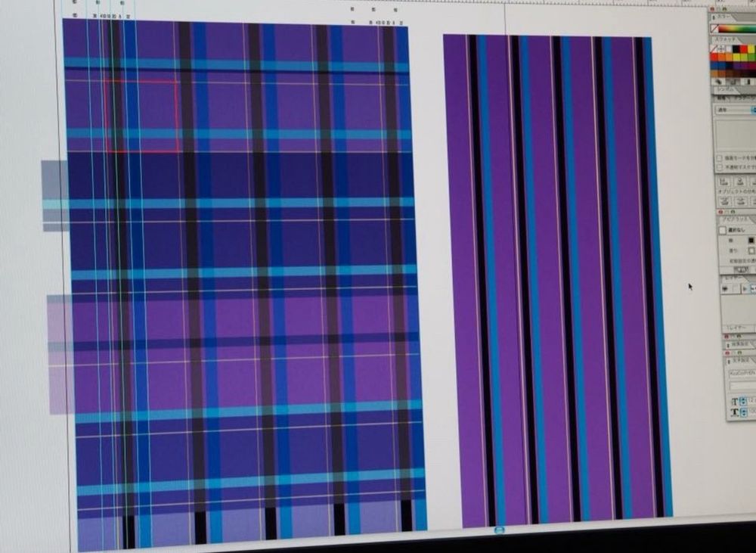The width and height of the screenshot is (756, 553).
Task: Expand the layer disclosure triangle
Action: pos(745,288)
